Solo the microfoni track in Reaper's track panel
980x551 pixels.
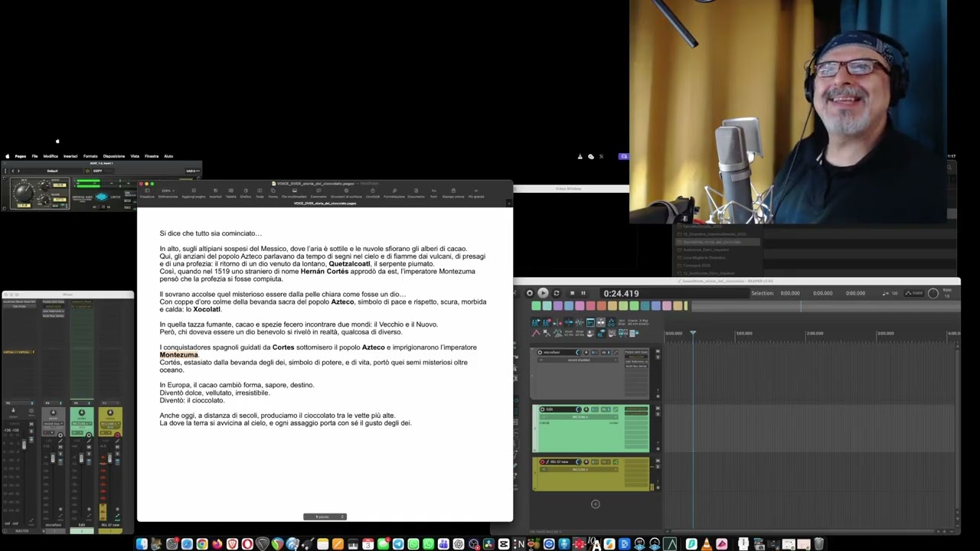[x=658, y=357]
